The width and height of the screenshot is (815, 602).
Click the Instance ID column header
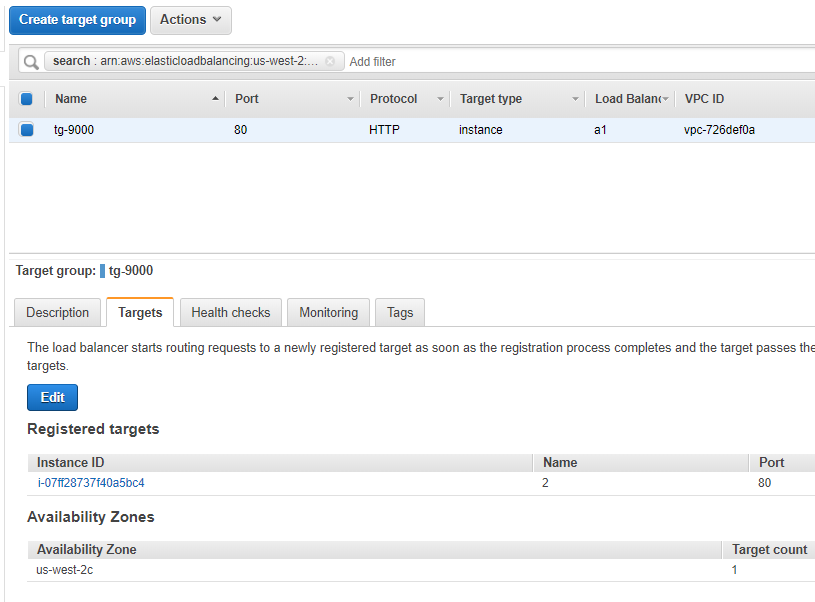(71, 463)
